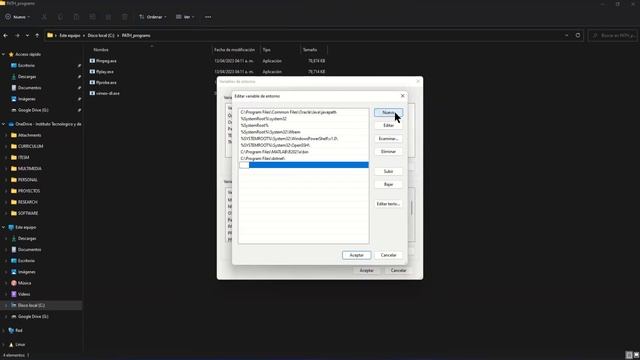This screenshot has height=360, width=640.
Task: Select the ffmpeg.exe file
Action: [x=106, y=61]
